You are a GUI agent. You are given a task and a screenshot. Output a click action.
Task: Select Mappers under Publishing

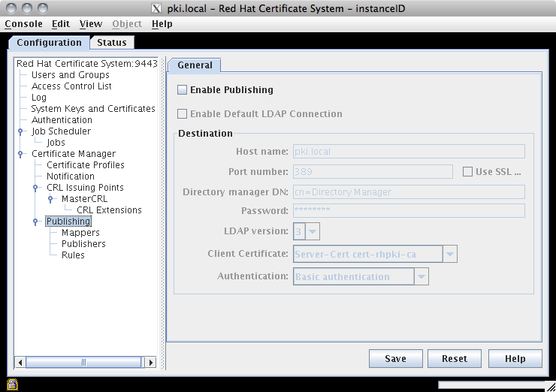pos(80,233)
